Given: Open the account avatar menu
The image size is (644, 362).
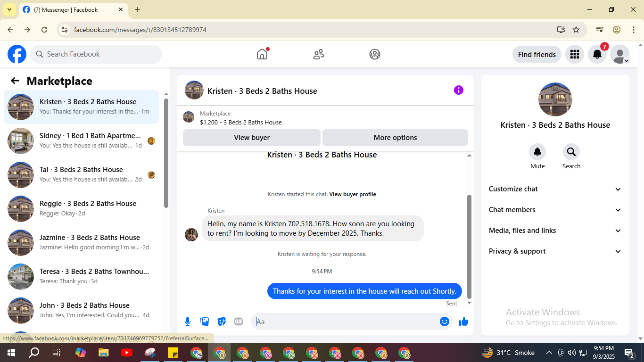Looking at the screenshot, I should 620,54.
